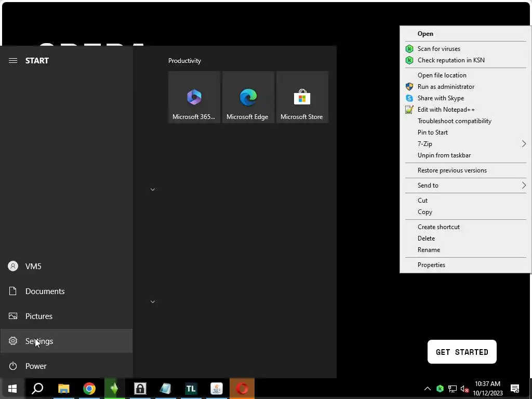Image resolution: width=532 pixels, height=399 pixels.
Task: Open taskbar Search magnifier
Action: pos(37,389)
